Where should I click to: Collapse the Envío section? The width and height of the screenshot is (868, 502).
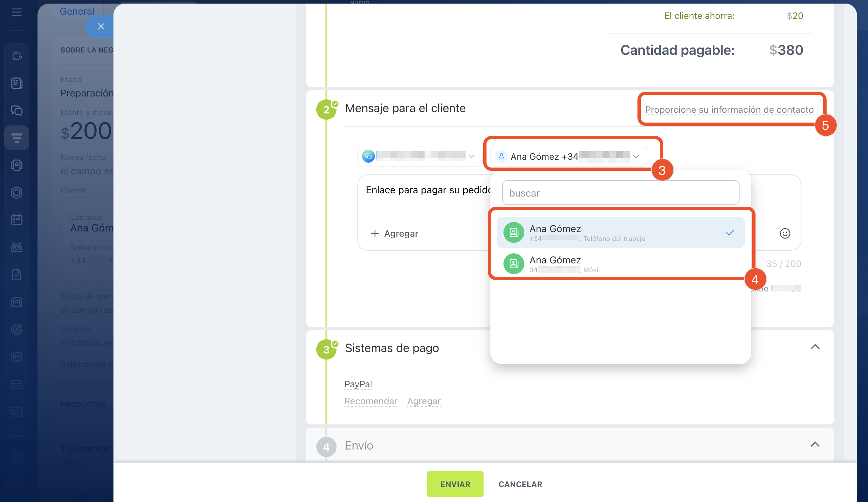[815, 445]
